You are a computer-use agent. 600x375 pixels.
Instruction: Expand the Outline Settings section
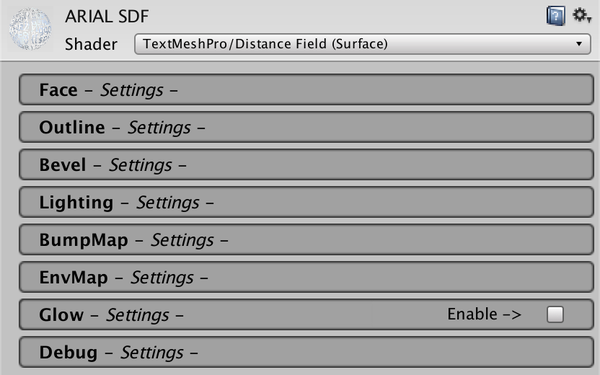coord(306,127)
